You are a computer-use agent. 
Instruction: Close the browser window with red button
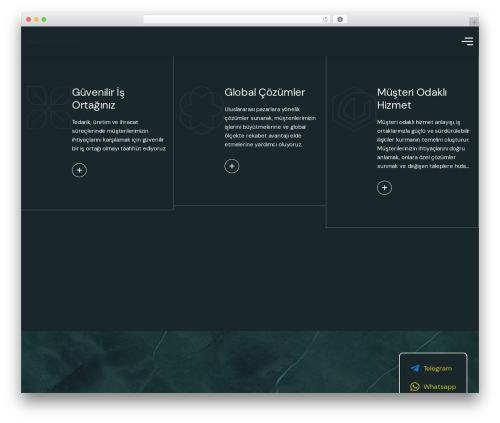(29, 19)
